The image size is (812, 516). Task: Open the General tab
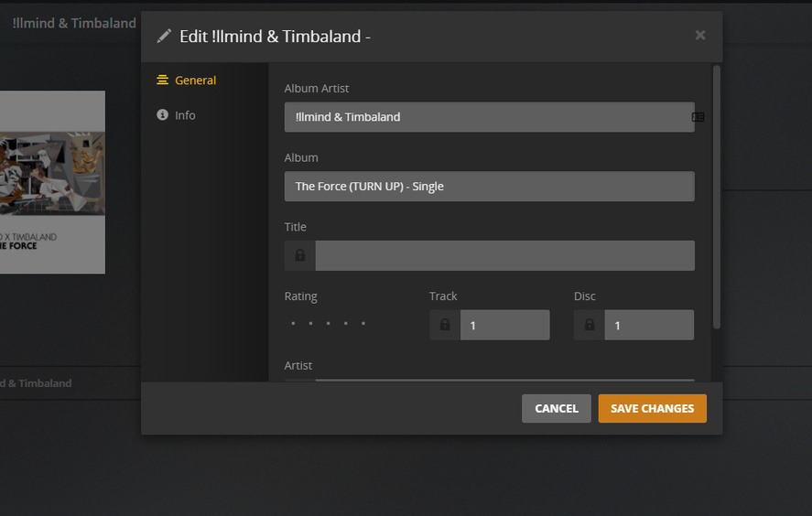(187, 81)
